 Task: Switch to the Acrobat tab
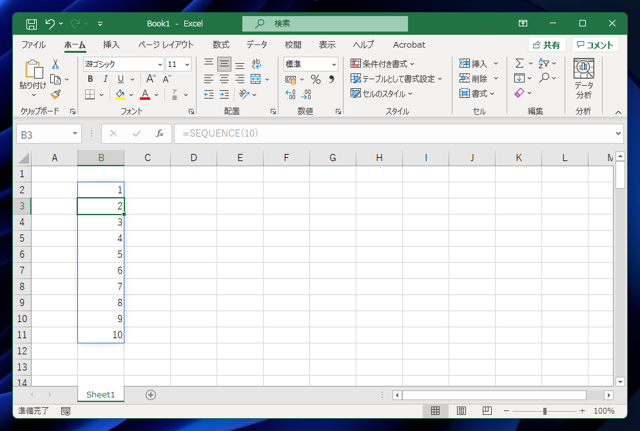point(409,45)
